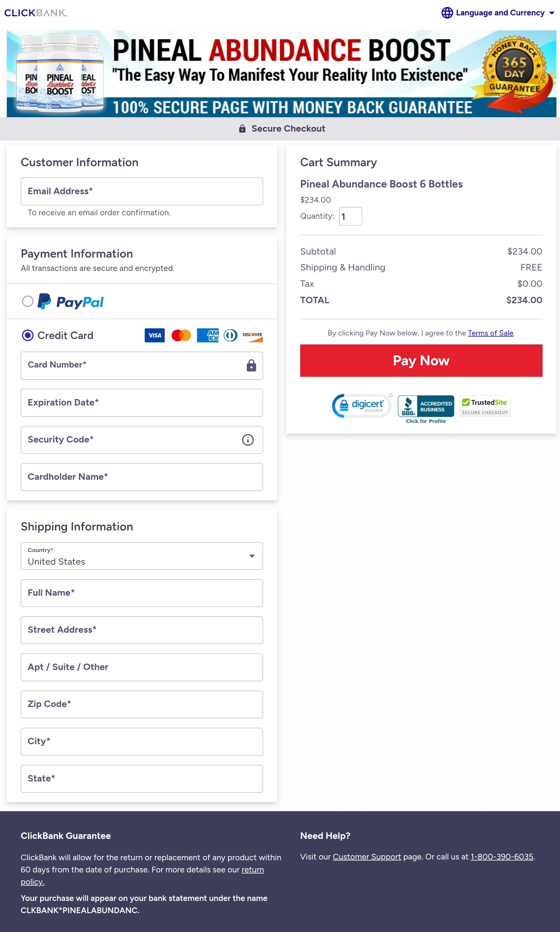Click the DigiCert Secured seal
The height and width of the screenshot is (932, 560).
[361, 406]
